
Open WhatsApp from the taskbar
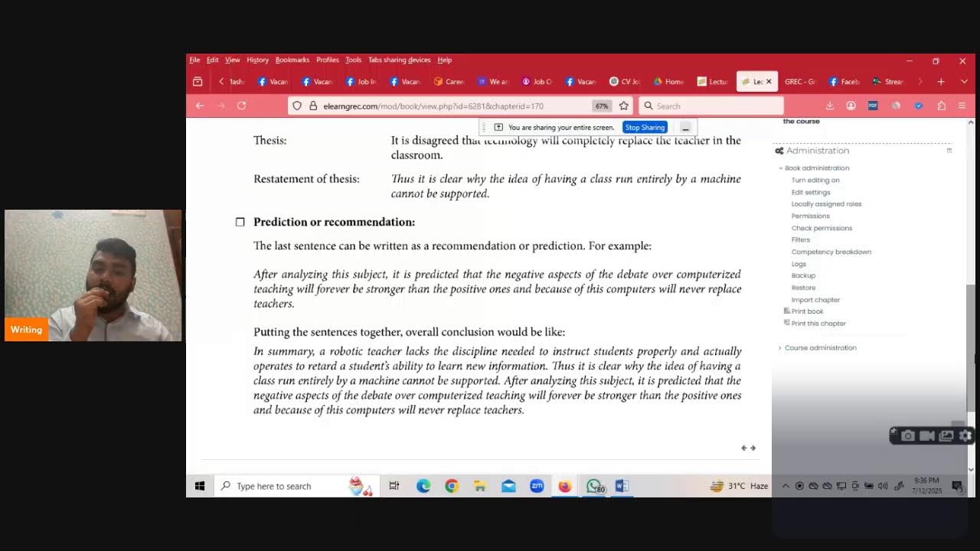(593, 486)
